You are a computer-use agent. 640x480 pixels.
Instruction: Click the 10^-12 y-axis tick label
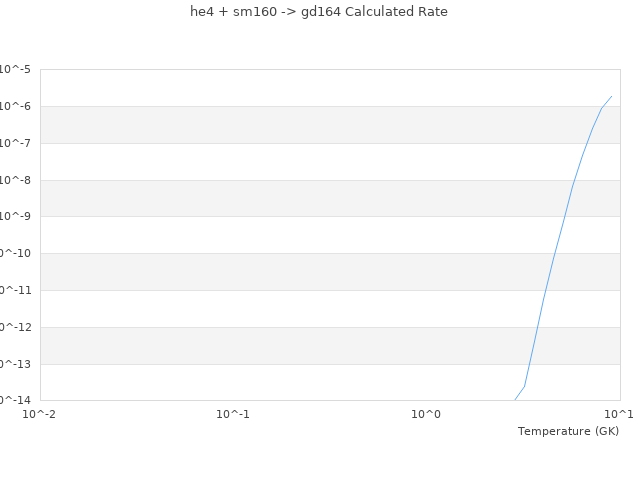coord(15,327)
